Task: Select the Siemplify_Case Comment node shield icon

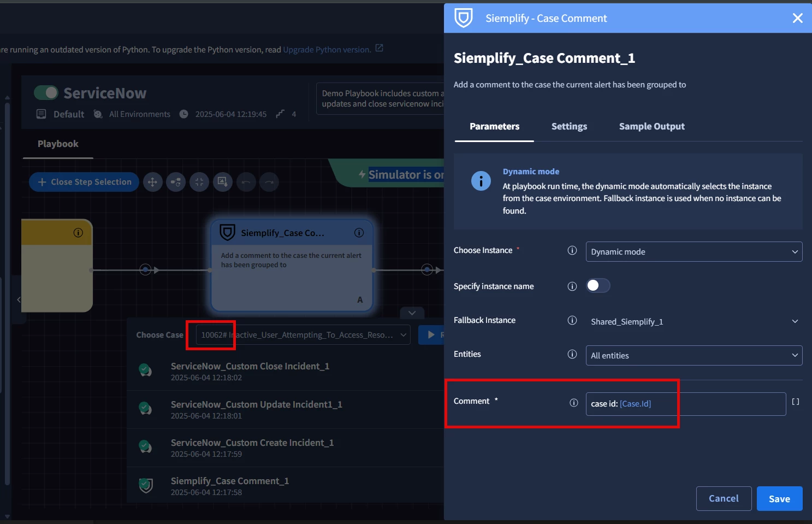Action: (227, 233)
